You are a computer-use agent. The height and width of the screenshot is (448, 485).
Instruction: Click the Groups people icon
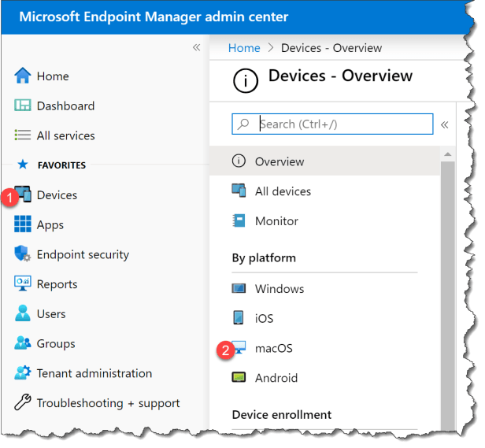click(23, 342)
